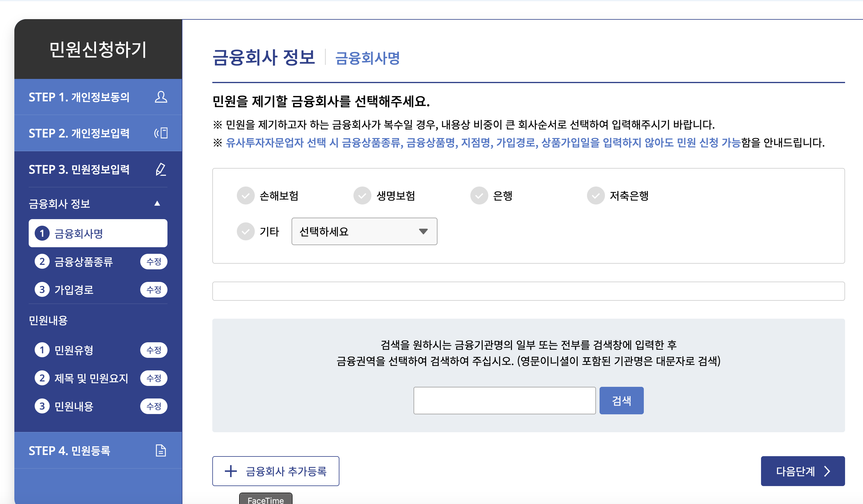The image size is (863, 504).
Task: Click the numbered 1 badge for 금융회사명
Action: [42, 233]
